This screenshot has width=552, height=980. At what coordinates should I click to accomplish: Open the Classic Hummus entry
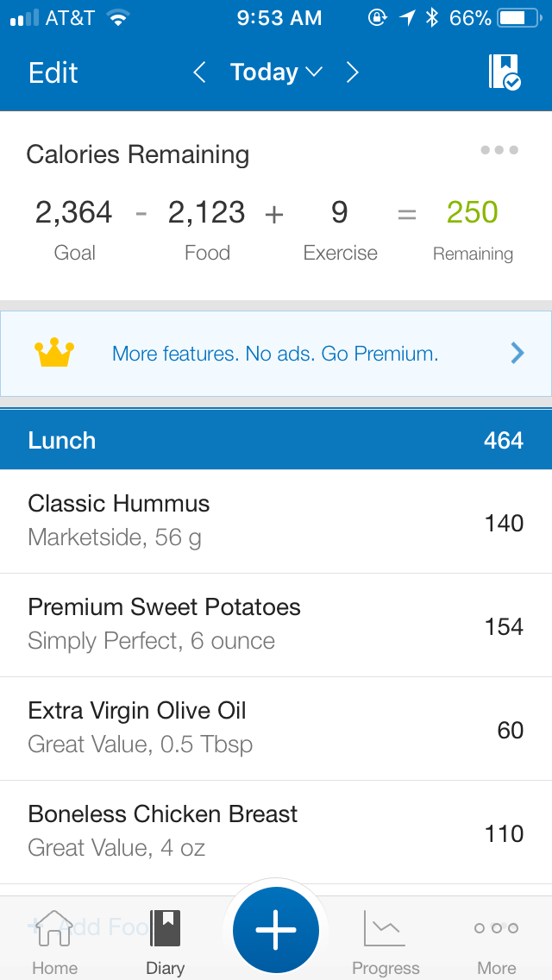[x=276, y=521]
